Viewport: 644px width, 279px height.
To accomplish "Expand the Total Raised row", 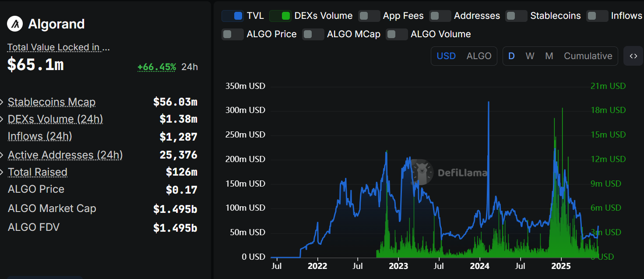I will (x=3, y=172).
